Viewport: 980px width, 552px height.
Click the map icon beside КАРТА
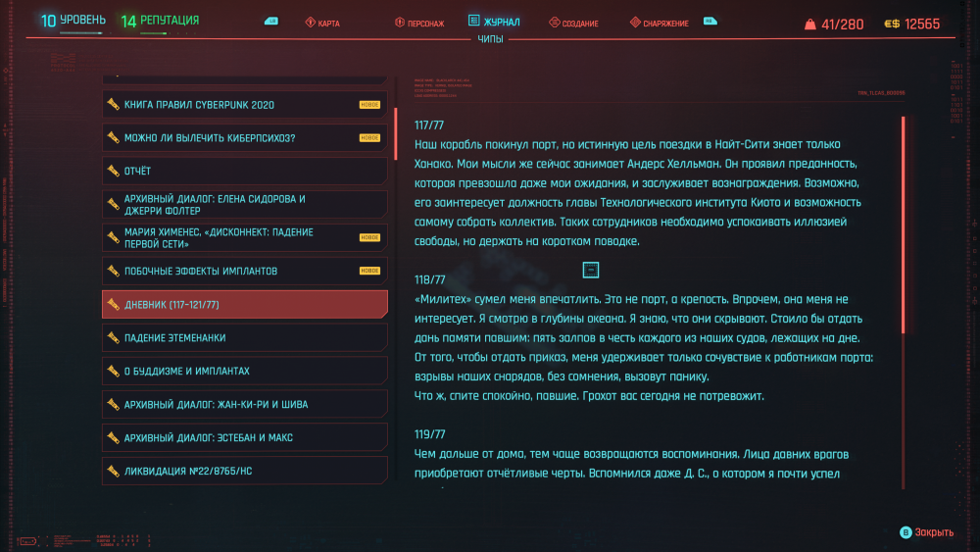(x=311, y=23)
